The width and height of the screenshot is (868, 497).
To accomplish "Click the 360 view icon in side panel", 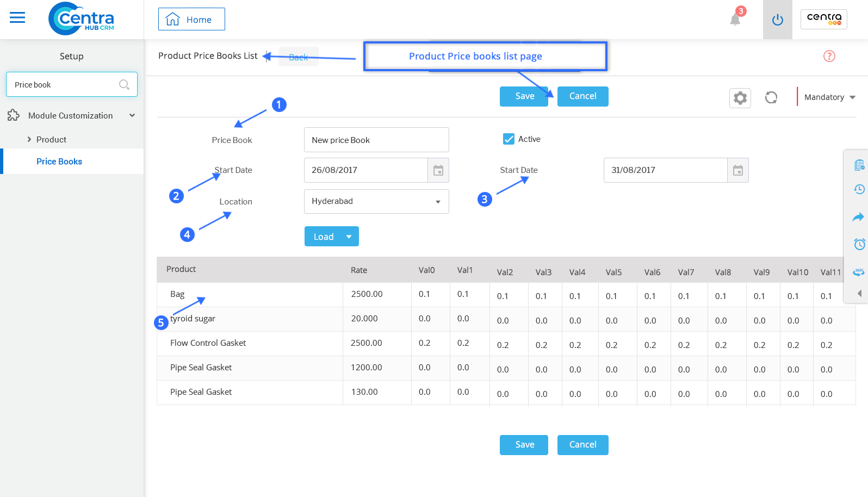I will [x=859, y=271].
